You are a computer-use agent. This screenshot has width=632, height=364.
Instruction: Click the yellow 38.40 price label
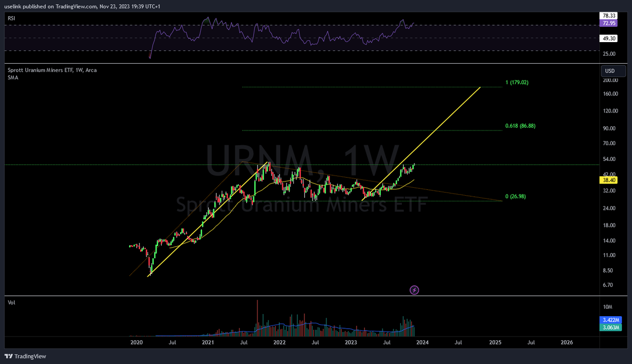pos(608,180)
